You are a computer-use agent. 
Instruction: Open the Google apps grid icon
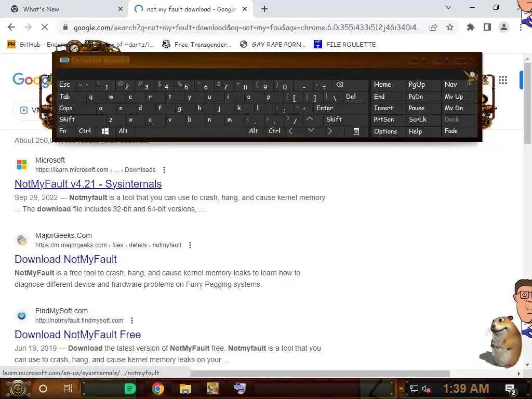503,80
